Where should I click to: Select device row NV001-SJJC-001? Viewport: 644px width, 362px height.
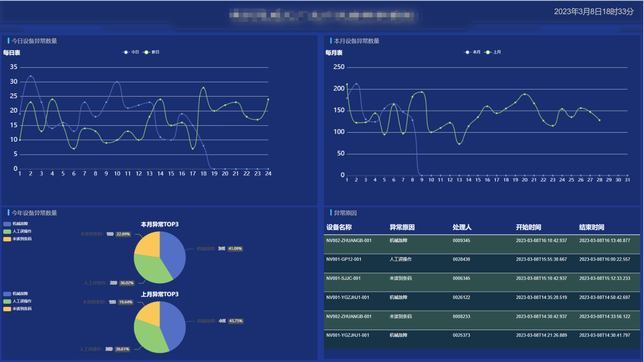482,282
